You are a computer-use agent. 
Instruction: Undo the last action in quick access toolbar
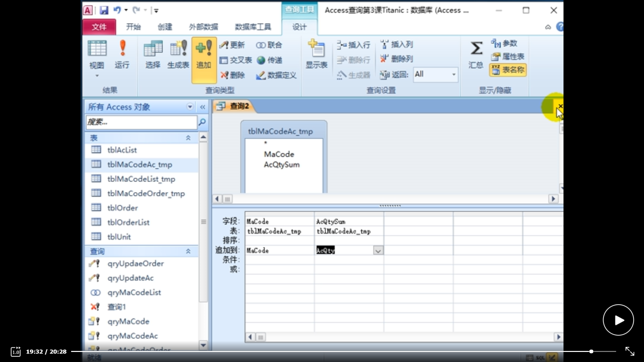(117, 10)
